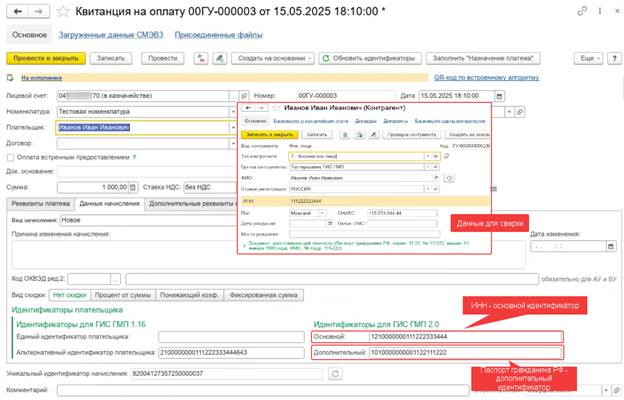Switch to the Дополнительные реквизиты tab

[191, 204]
